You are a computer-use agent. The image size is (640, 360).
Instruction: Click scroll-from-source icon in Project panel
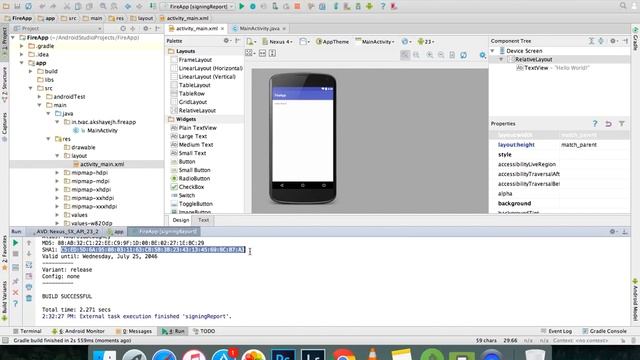pyautogui.click(x=123, y=29)
